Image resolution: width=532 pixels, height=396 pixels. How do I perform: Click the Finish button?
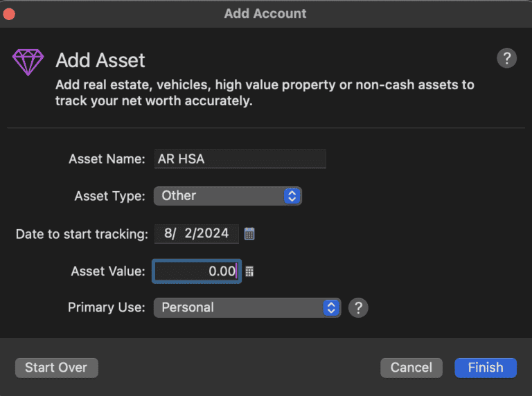coord(486,368)
